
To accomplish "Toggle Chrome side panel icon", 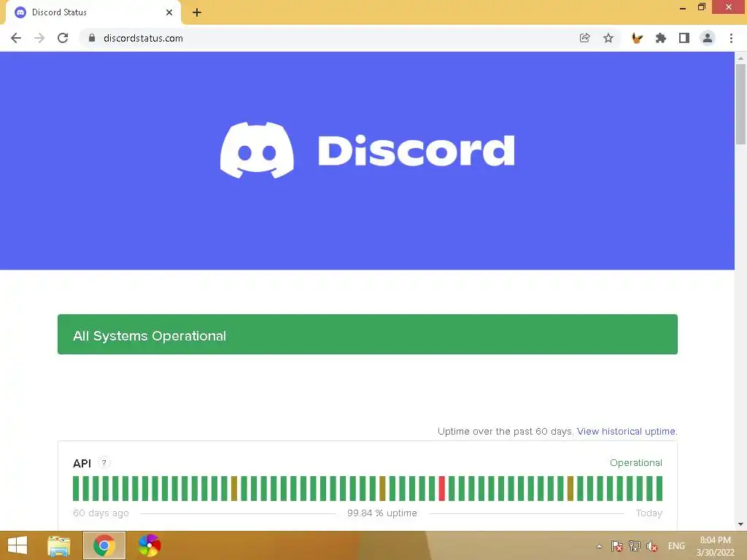I will (684, 38).
